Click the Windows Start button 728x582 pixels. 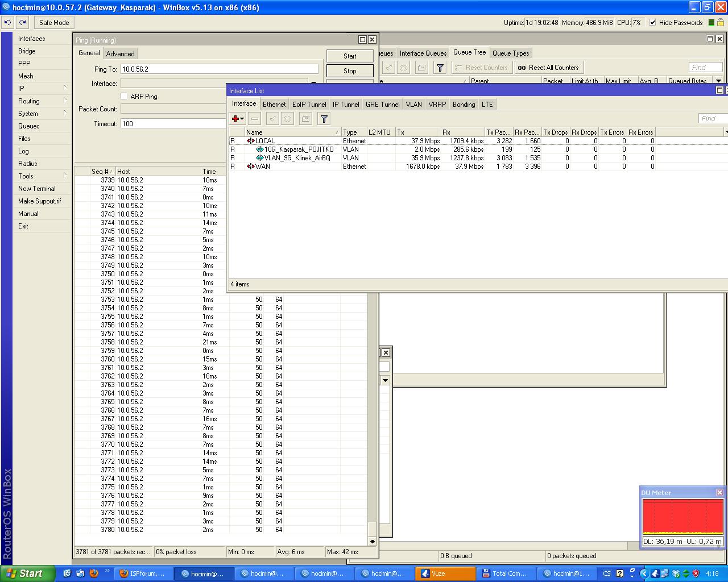point(27,573)
